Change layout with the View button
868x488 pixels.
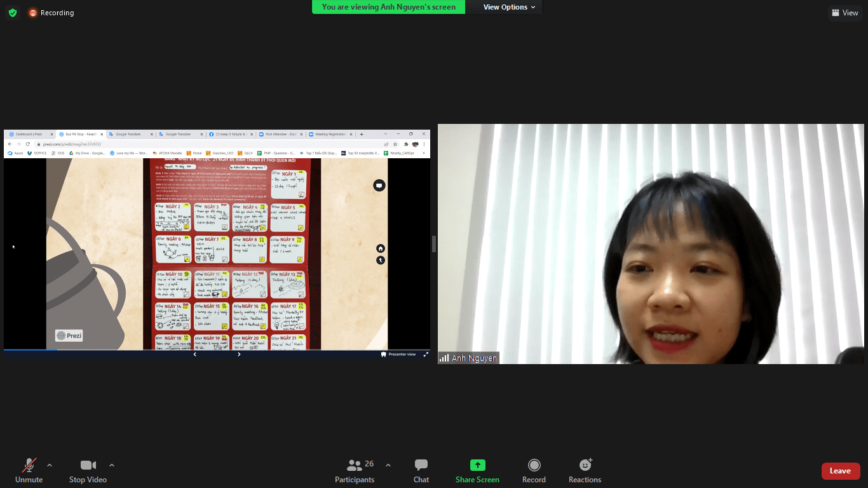[845, 13]
